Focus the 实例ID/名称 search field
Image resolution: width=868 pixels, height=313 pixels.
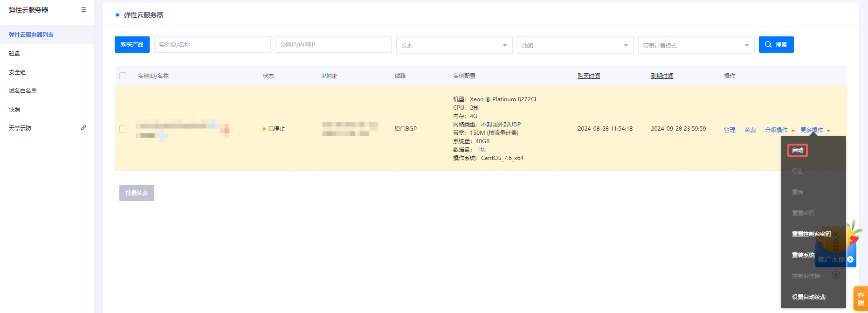click(212, 45)
